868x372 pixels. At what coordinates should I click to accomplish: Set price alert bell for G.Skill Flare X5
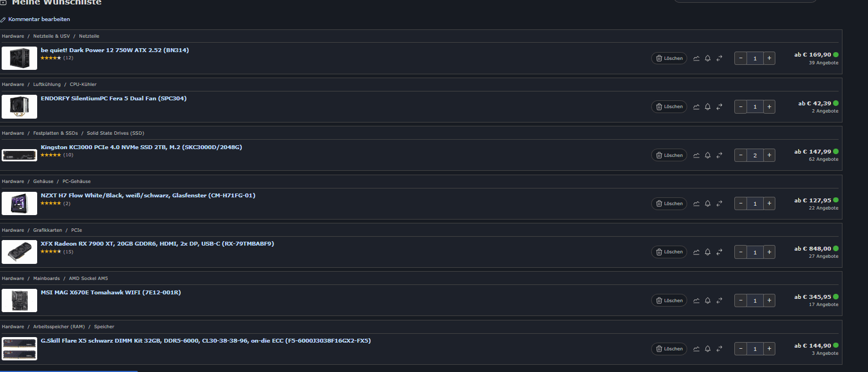[708, 349]
